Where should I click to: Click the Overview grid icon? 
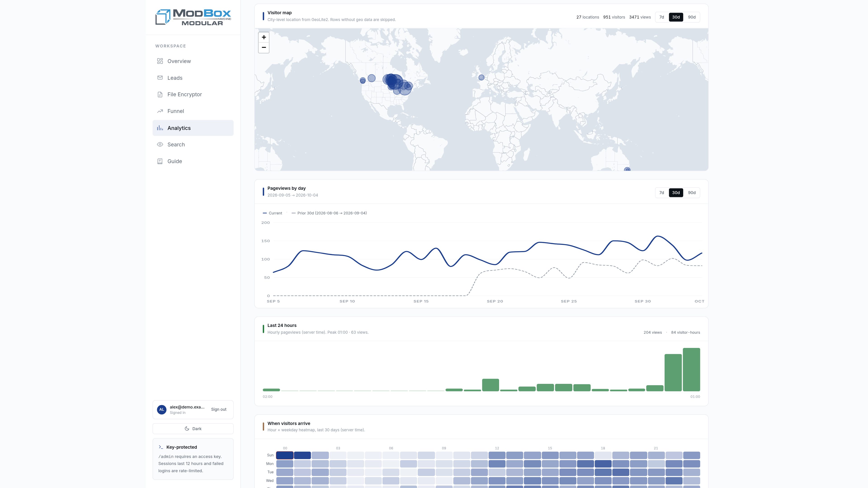(x=160, y=61)
